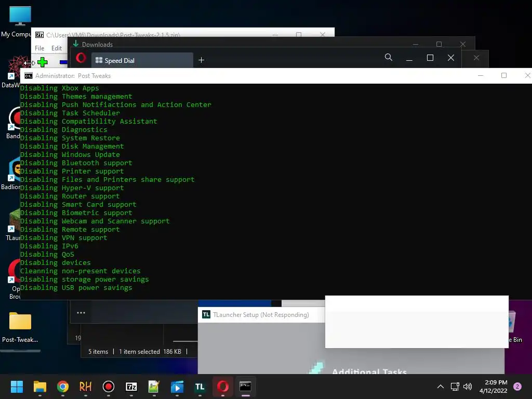The height and width of the screenshot is (399, 532).
Task: Open the network status tray icon
Action: [x=455, y=387]
